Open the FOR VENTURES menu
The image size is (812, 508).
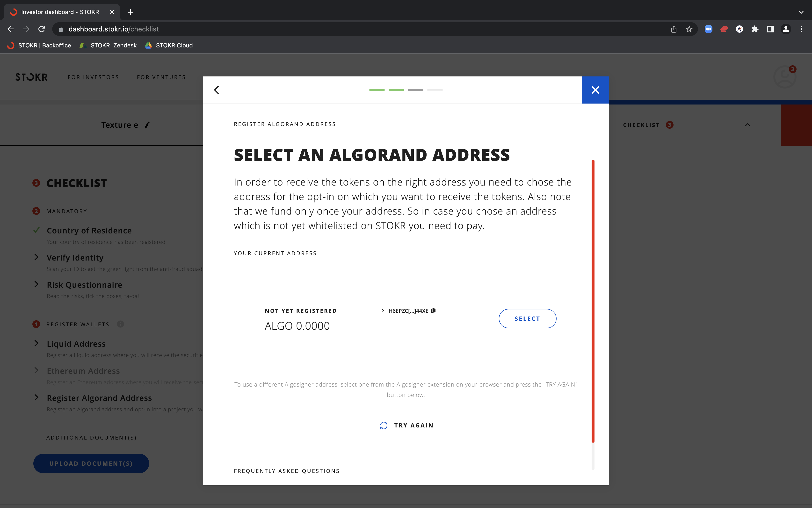[x=161, y=77]
